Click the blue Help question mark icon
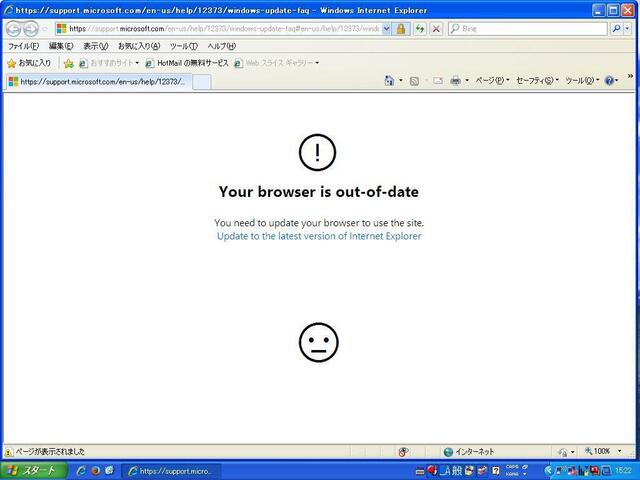This screenshot has height=480, width=640. [609, 80]
